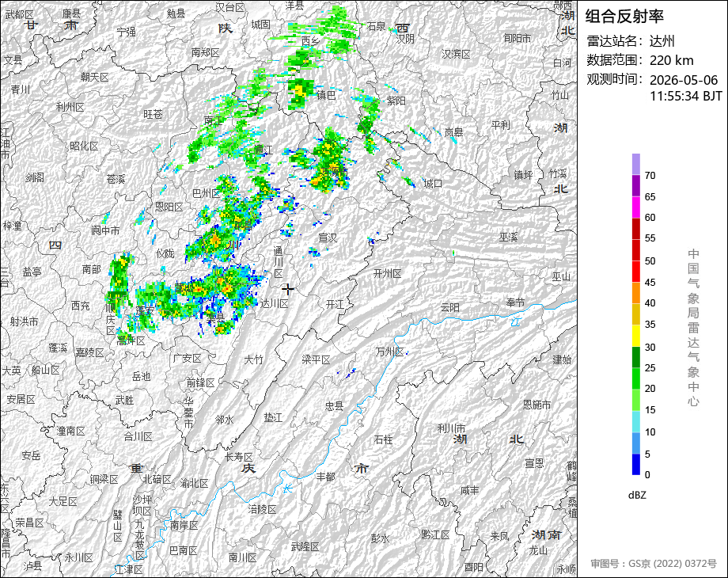The image size is (728, 578).
Task: Select the radar station name 达州
Action: pyautogui.click(x=662, y=41)
